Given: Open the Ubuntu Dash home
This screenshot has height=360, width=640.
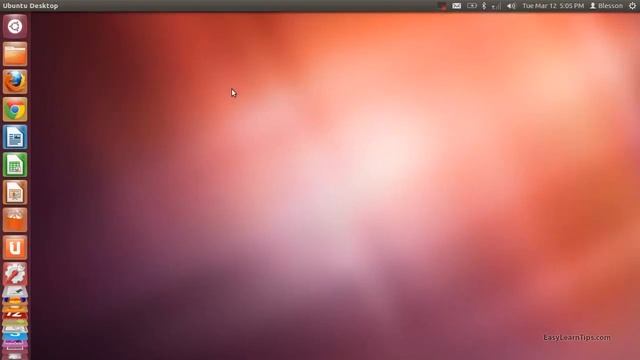Looking at the screenshot, I should coord(15,27).
